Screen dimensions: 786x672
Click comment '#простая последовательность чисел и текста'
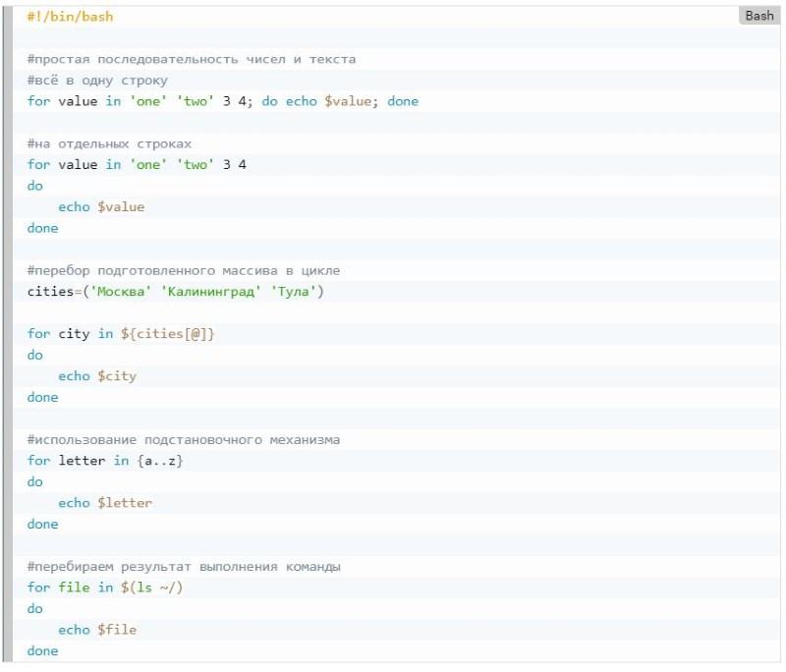[x=192, y=59]
